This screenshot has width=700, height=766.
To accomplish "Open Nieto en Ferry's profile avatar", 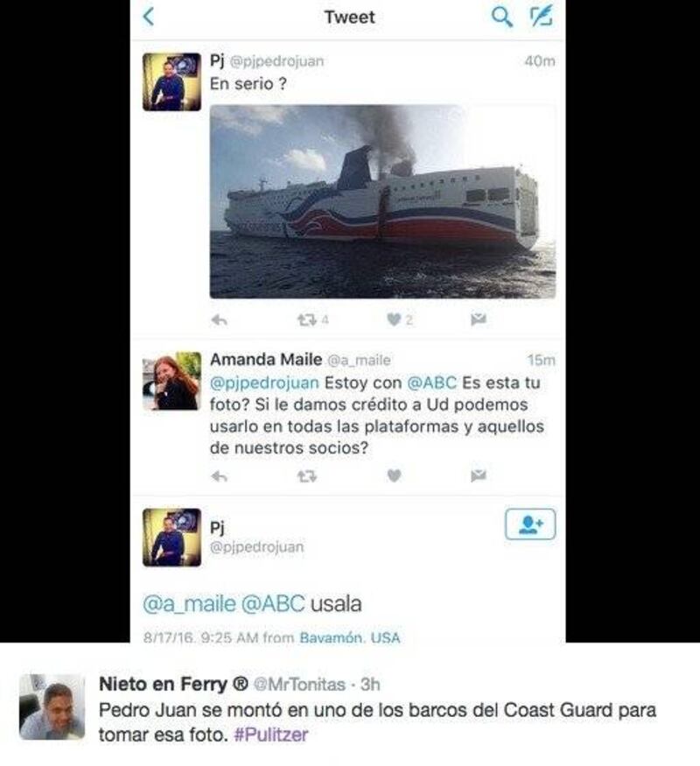I will (52, 706).
